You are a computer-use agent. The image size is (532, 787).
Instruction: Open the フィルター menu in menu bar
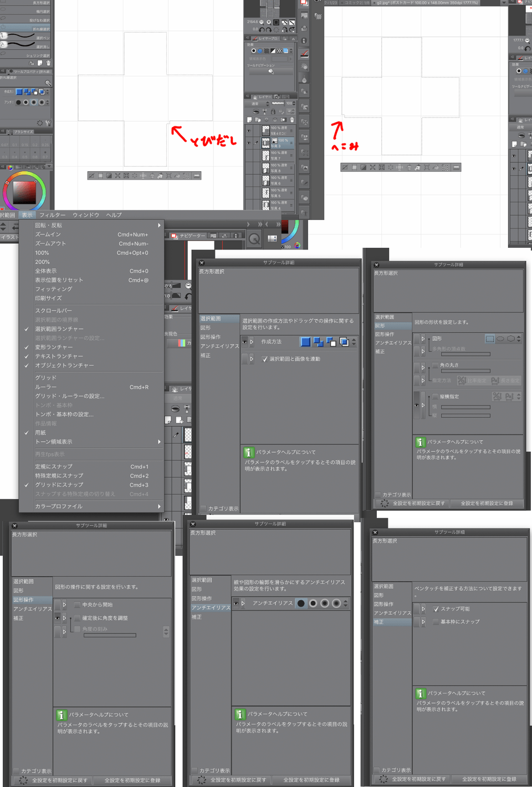click(52, 215)
